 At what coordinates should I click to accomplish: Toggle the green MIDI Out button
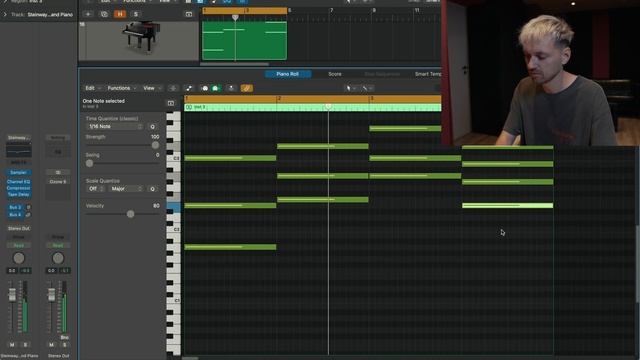(x=216, y=88)
